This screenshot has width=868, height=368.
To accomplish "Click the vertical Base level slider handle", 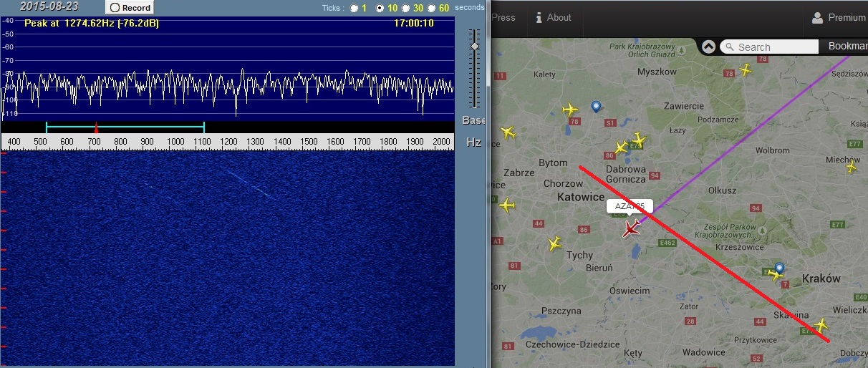I will click(474, 46).
